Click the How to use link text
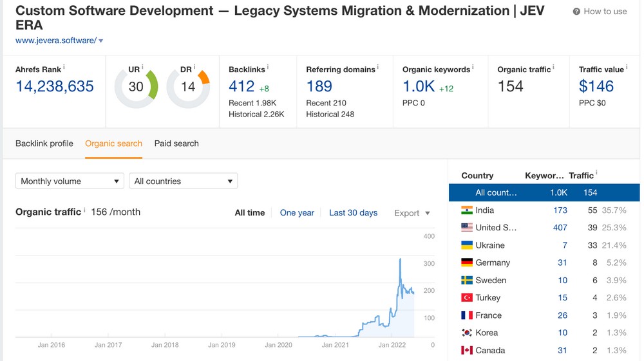Screen dimensions: 644x361 (605, 12)
